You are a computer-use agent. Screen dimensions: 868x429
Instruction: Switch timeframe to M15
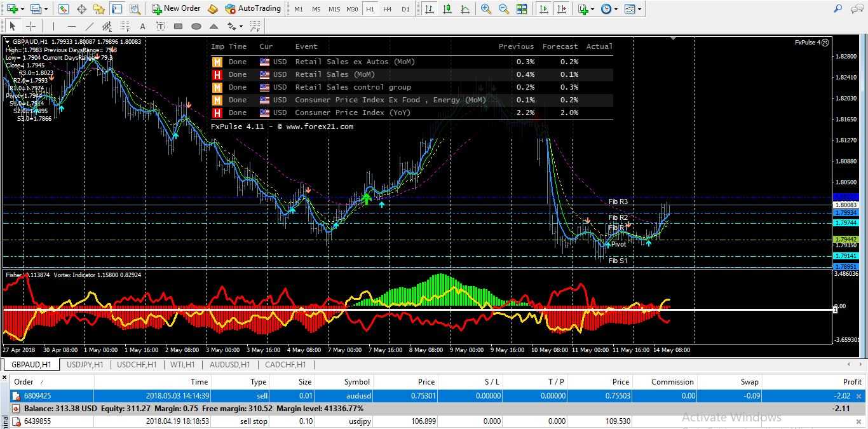tap(334, 9)
